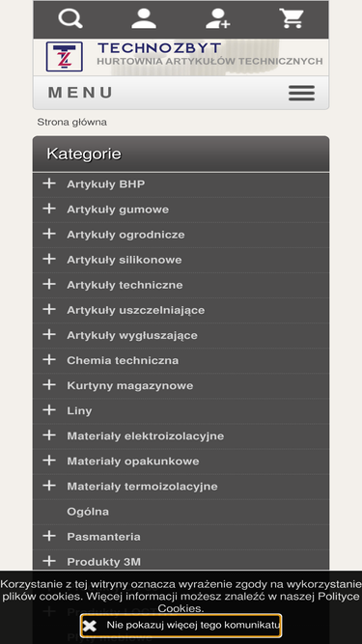Expand Materiały opakunkowe plus icon
362x644 pixels.
click(x=49, y=460)
